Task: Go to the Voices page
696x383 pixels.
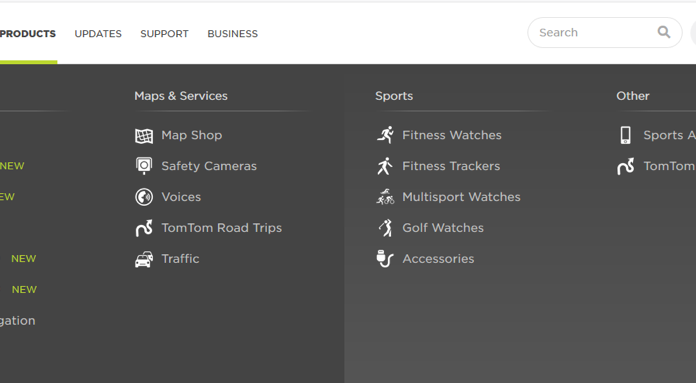Action: (x=181, y=197)
